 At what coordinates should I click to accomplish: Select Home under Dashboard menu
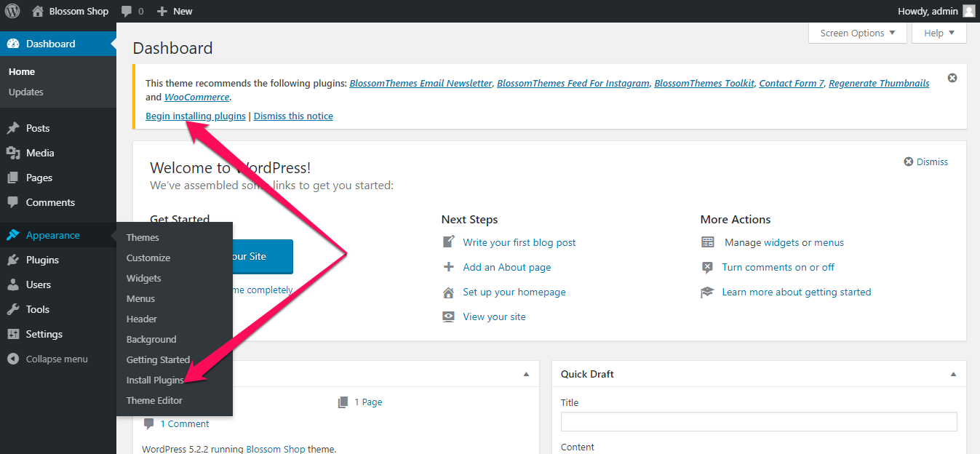click(x=22, y=71)
